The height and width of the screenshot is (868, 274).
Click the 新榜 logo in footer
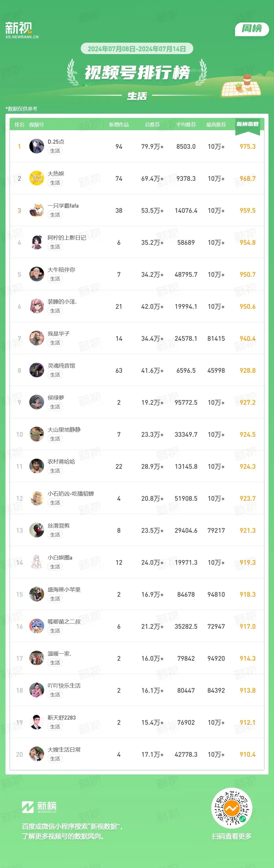point(39,807)
